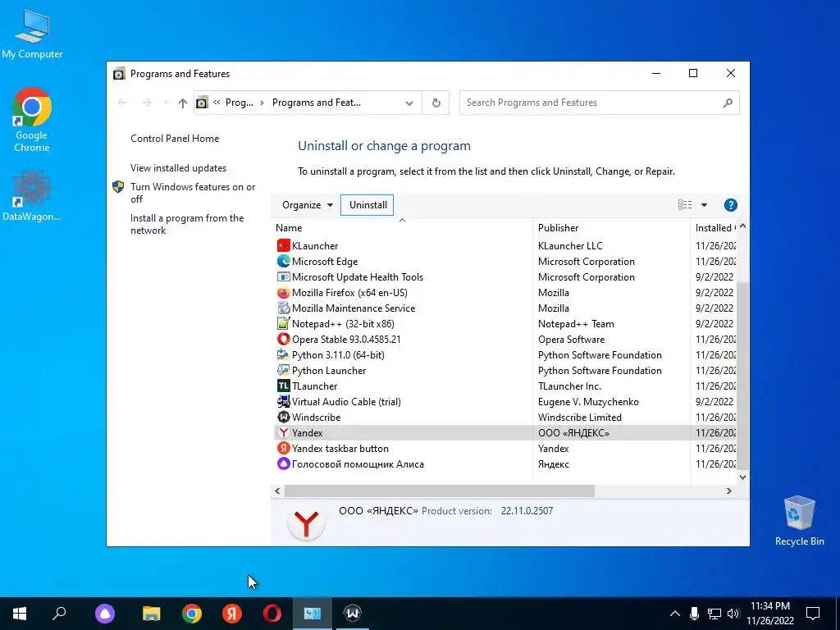Click the change view layout icon
Image resolution: width=840 pixels, height=630 pixels.
click(x=685, y=204)
